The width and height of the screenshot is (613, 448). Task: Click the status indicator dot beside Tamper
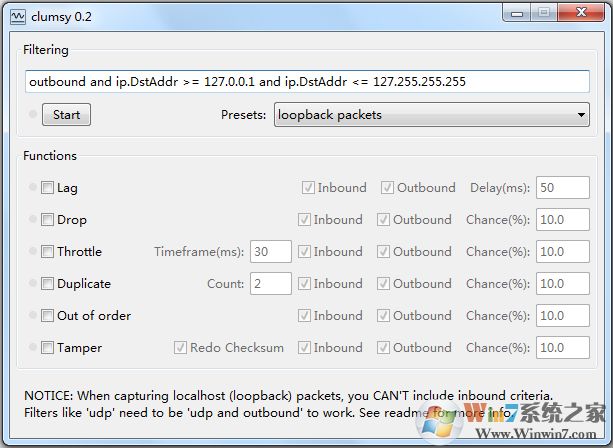point(33,347)
